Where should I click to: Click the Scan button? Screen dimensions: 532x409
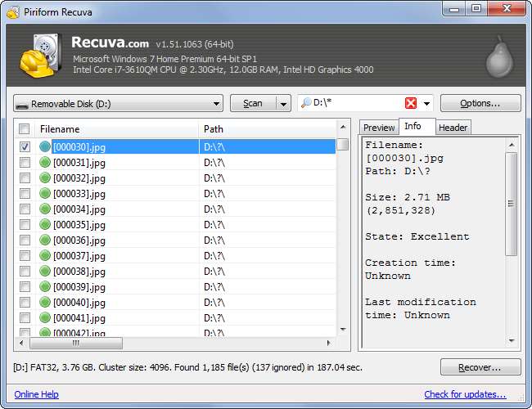click(253, 103)
